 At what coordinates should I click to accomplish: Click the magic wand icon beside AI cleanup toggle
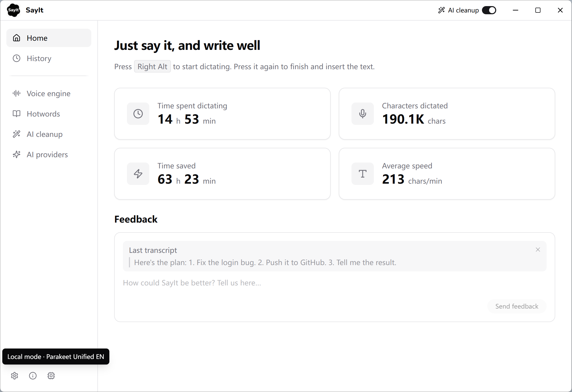pyautogui.click(x=442, y=10)
